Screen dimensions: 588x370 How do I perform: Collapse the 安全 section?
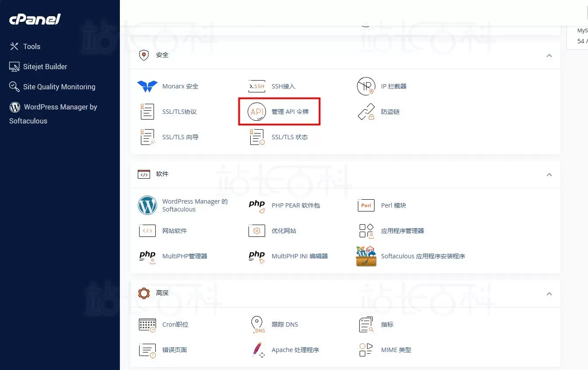coord(549,56)
